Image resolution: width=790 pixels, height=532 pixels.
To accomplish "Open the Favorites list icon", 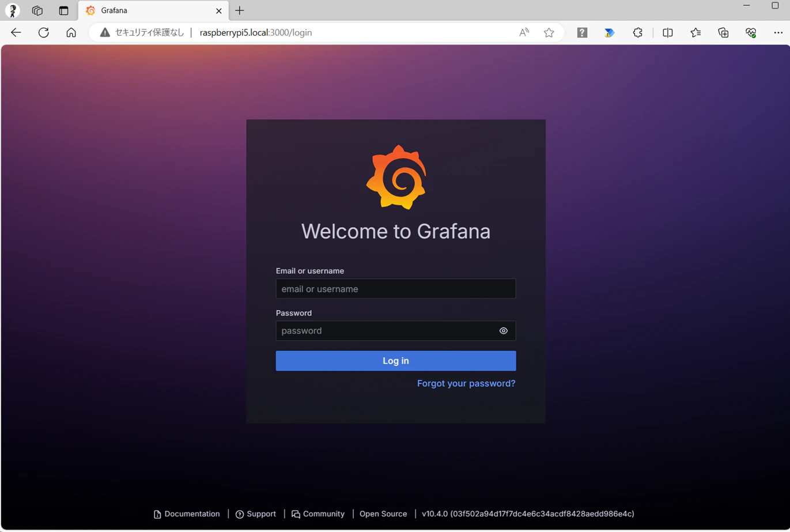I will (695, 33).
